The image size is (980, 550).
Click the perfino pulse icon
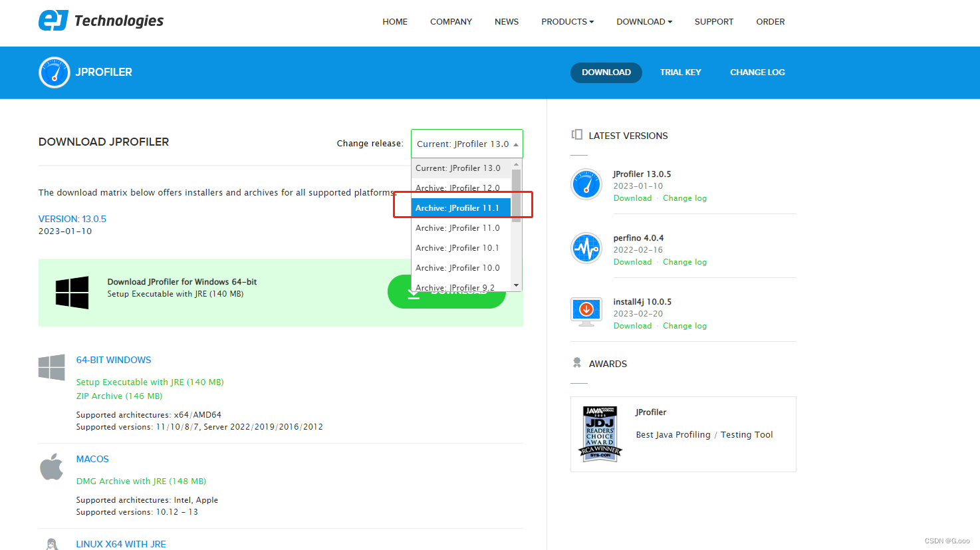click(x=586, y=248)
